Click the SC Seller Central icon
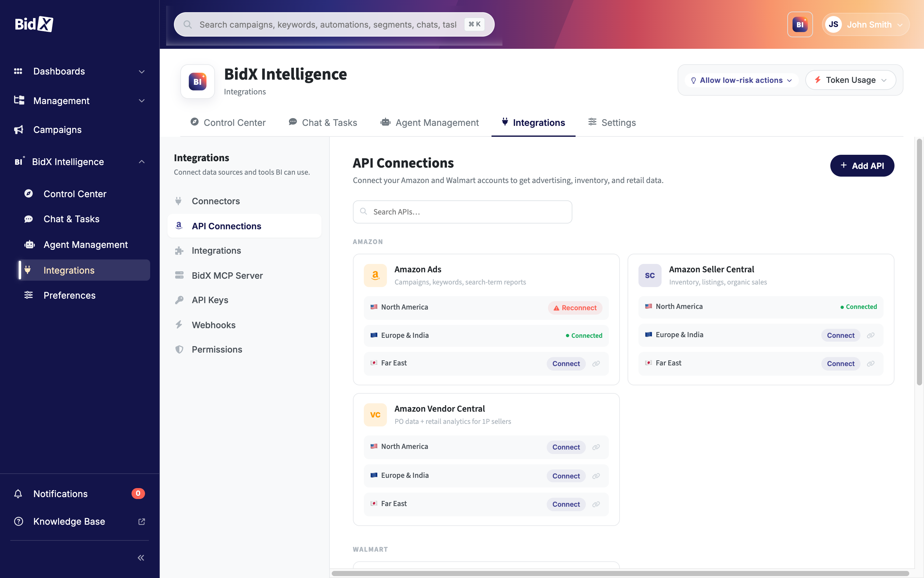This screenshot has height=578, width=924. click(649, 275)
